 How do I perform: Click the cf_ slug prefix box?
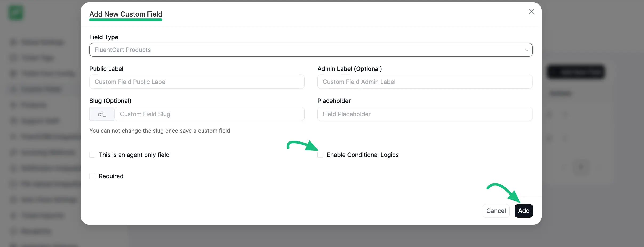102,114
